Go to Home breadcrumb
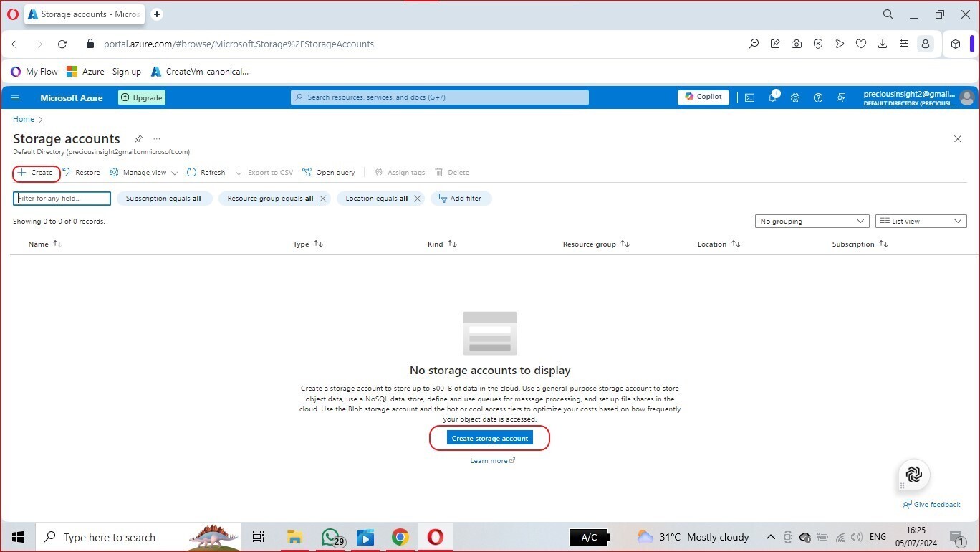980x552 pixels. click(24, 119)
